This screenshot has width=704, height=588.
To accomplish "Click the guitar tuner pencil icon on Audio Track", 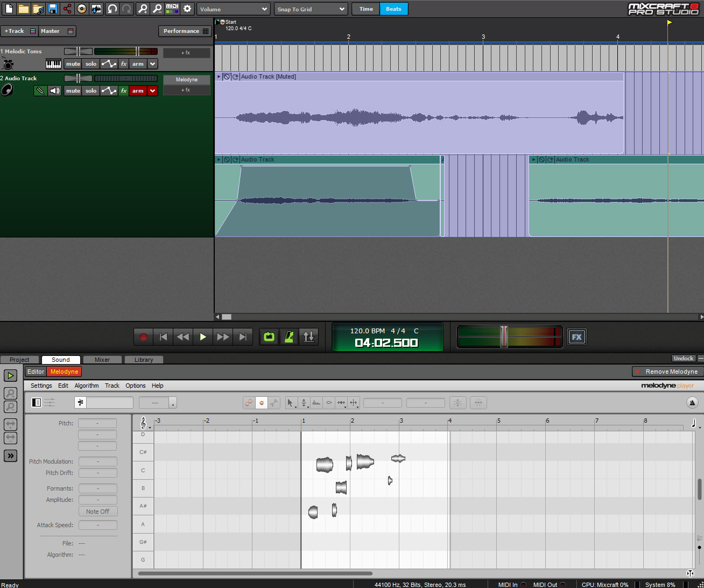I will pyautogui.click(x=40, y=91).
